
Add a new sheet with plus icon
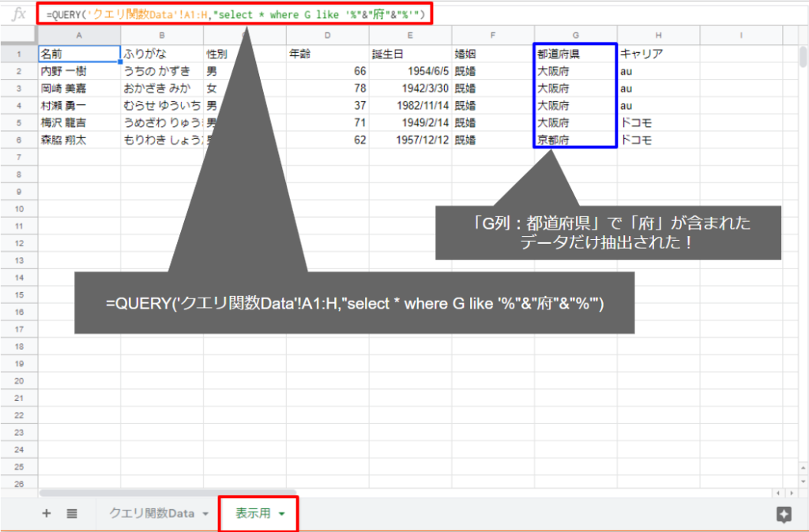[x=47, y=513]
